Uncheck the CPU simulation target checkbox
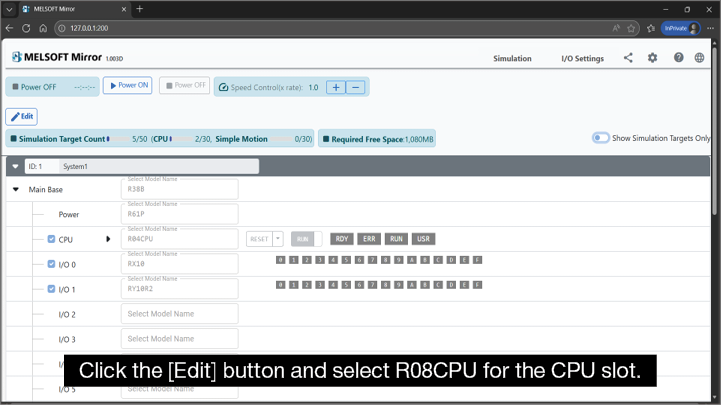The width and height of the screenshot is (721, 405). pyautogui.click(x=52, y=239)
